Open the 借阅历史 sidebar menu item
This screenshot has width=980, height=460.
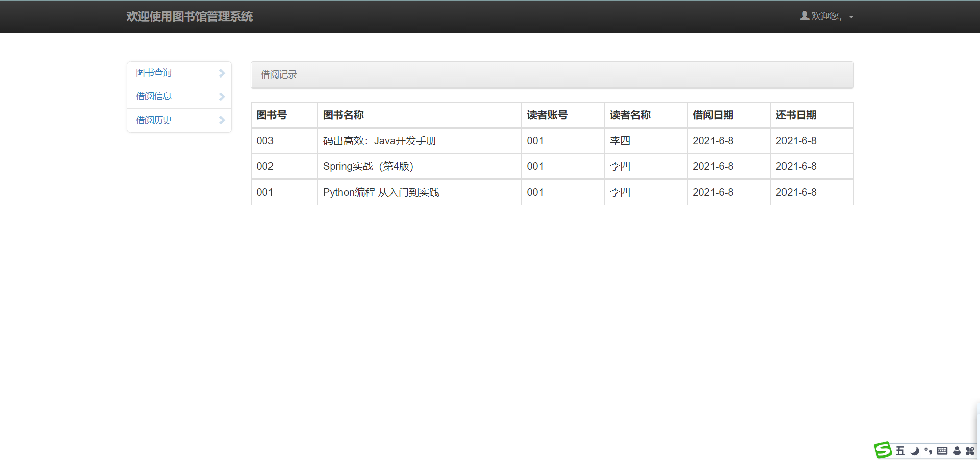[x=179, y=120]
